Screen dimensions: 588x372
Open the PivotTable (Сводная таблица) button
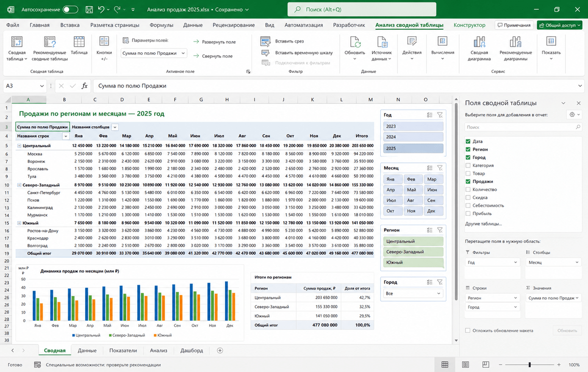pos(17,49)
